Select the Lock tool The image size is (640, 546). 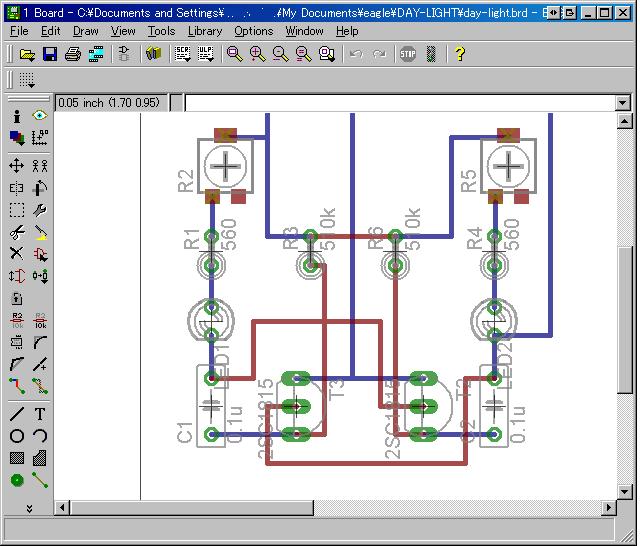[x=17, y=299]
